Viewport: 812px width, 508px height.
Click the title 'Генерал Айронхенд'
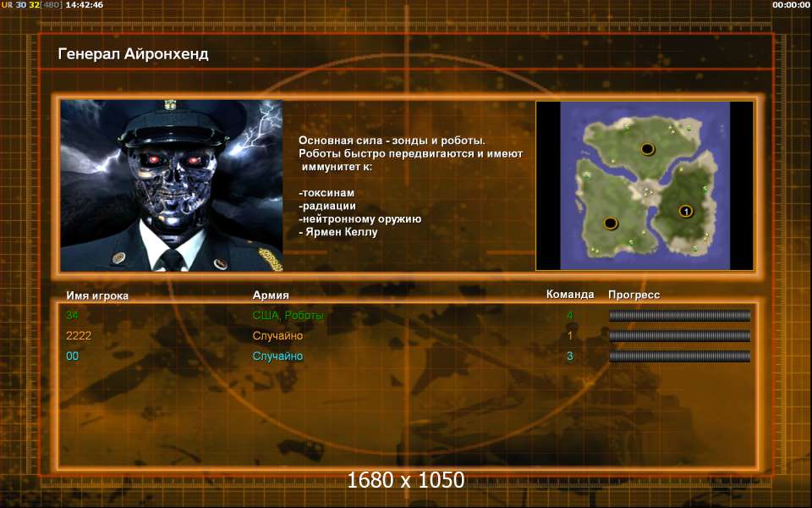coord(133,54)
